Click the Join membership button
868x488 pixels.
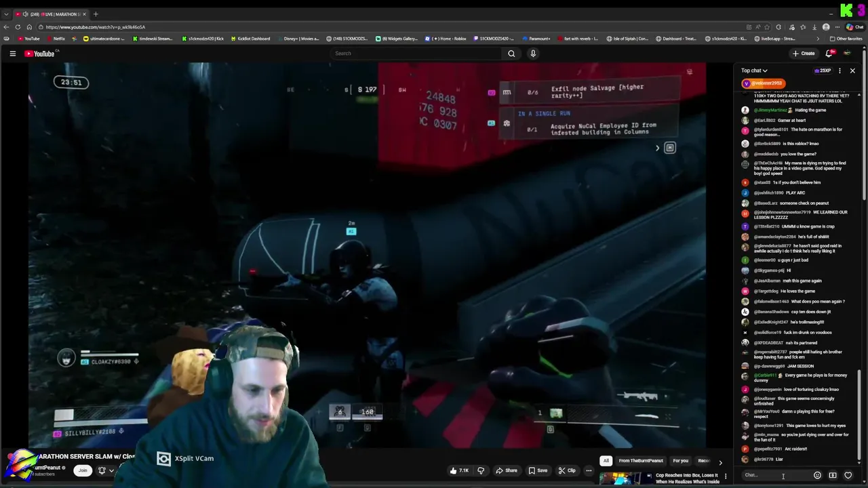83,470
